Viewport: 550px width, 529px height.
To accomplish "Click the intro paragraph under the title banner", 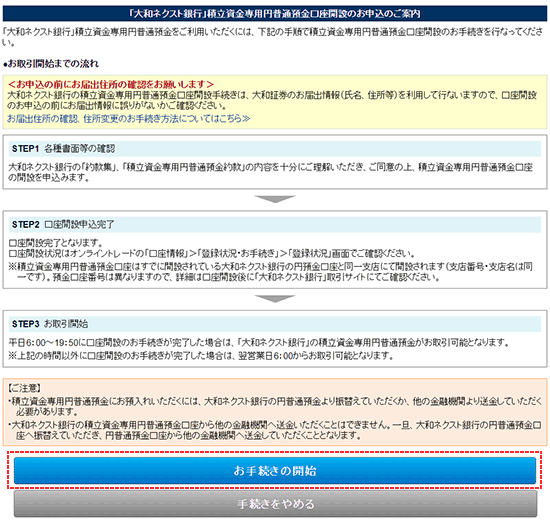I will (x=273, y=37).
